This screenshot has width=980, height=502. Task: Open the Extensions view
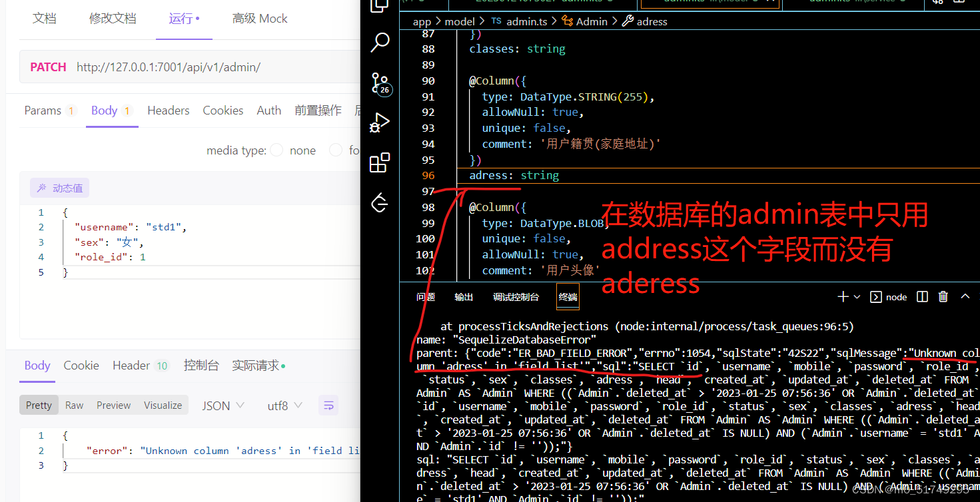(380, 162)
